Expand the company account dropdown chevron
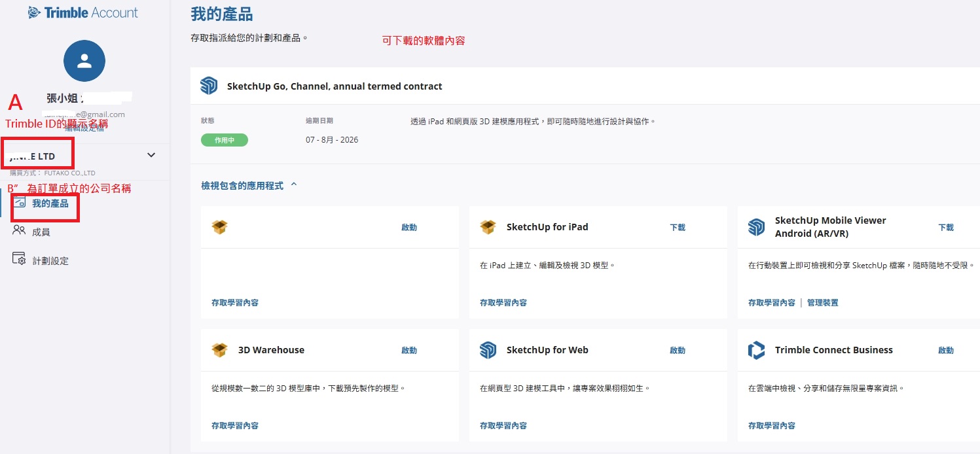980x454 pixels. [151, 155]
